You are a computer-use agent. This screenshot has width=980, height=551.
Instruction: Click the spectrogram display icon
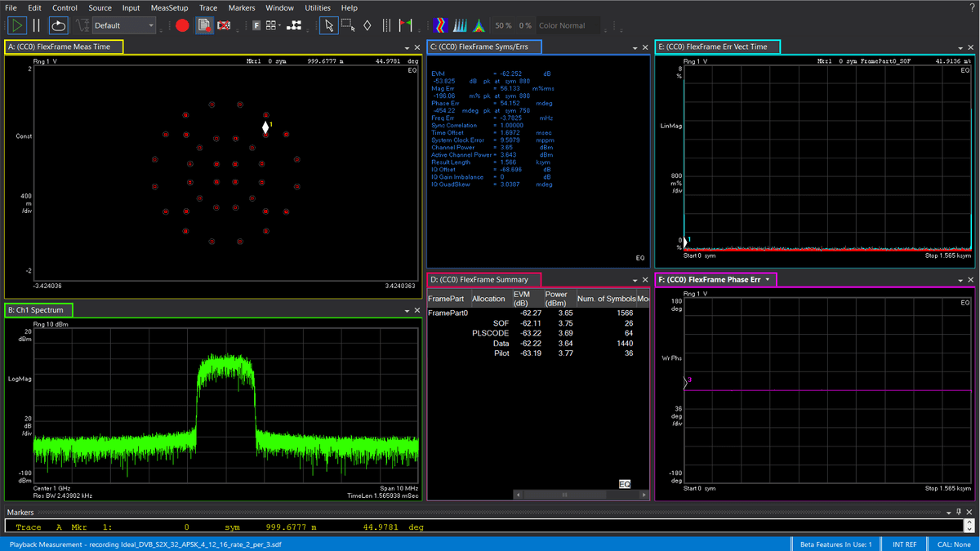point(439,25)
